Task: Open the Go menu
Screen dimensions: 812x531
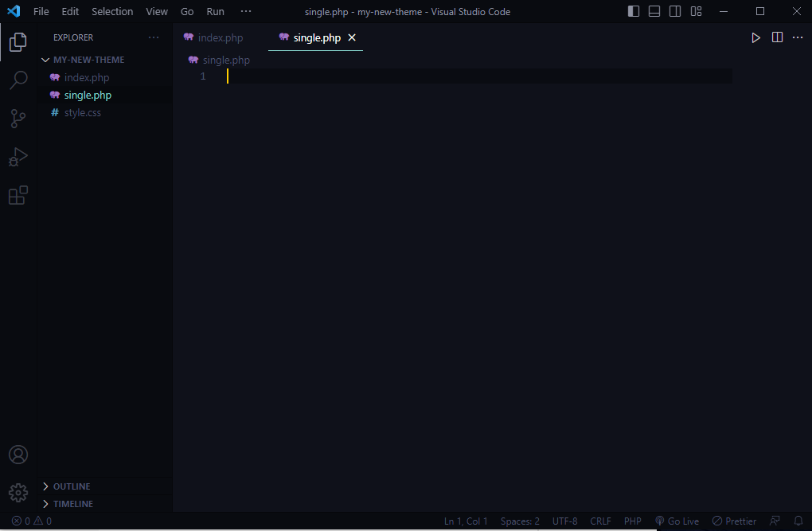Action: coord(187,11)
